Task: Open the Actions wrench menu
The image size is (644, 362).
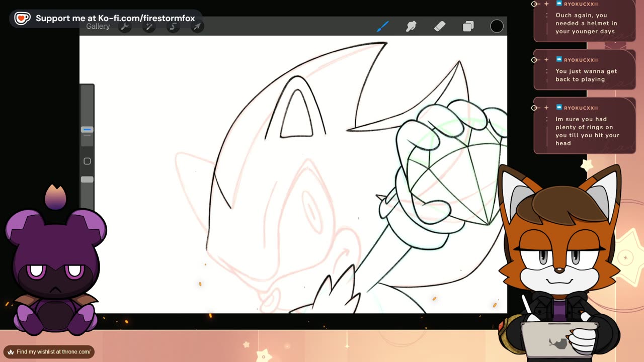Action: click(x=125, y=27)
